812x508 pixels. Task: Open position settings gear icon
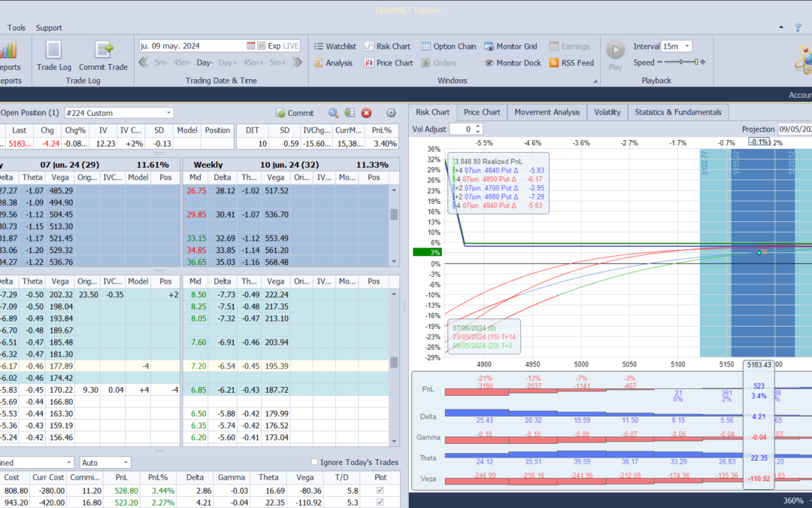[x=391, y=113]
